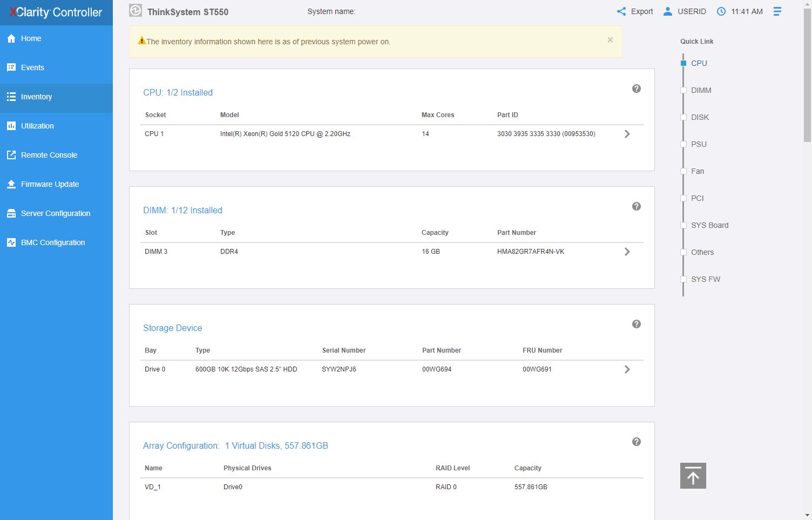This screenshot has height=520, width=812.
Task: Go to Remote Console in sidebar
Action: pos(49,155)
